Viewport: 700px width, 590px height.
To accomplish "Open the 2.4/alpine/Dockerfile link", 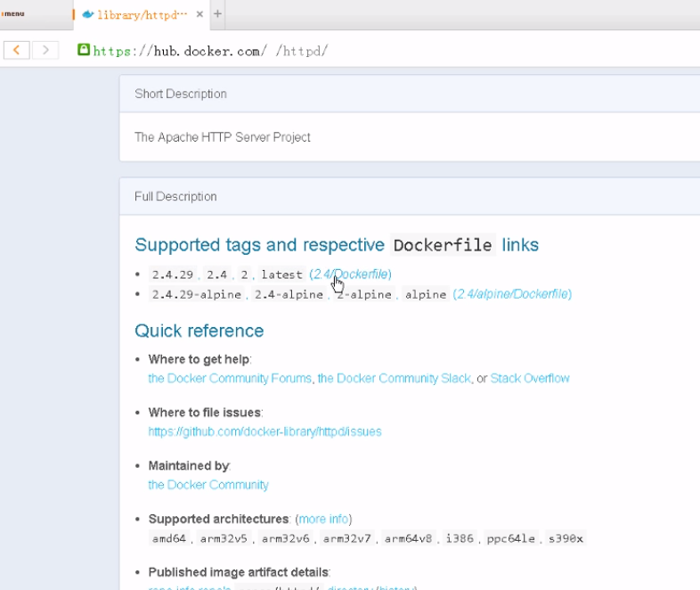I will click(x=512, y=294).
